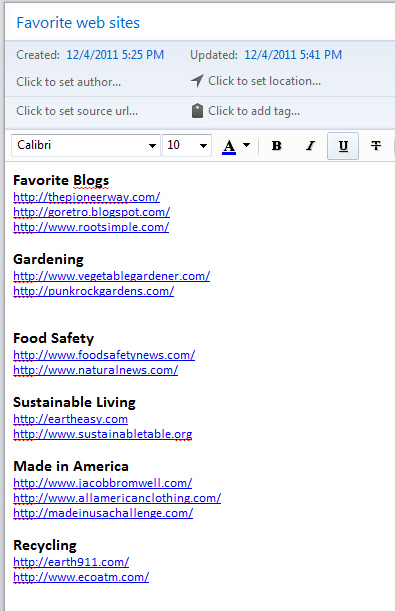Viewport: 395px width, 611px height.
Task: Open thepioneerway.com link
Action: point(86,197)
